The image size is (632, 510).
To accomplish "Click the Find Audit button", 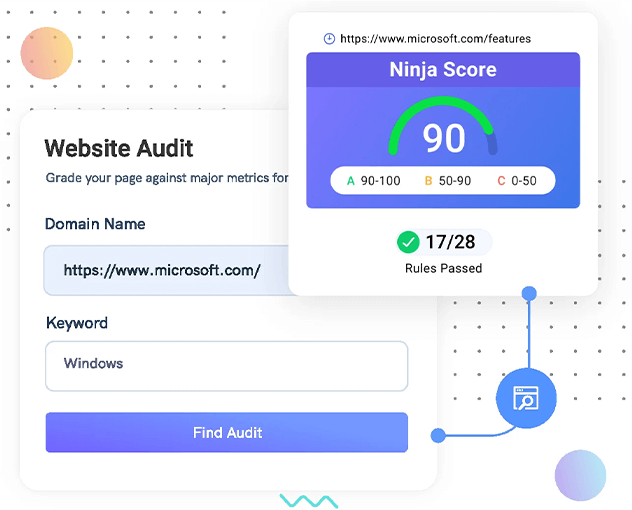I will pos(227,432).
